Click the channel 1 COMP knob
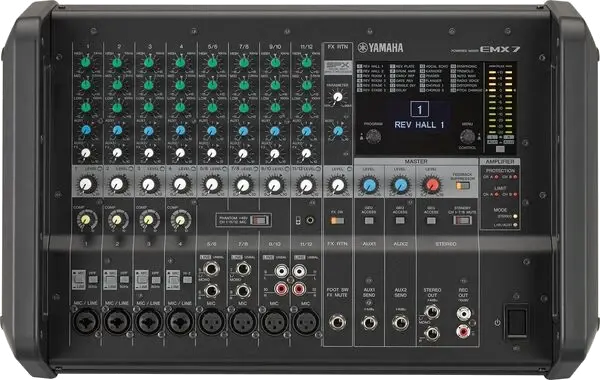 pos(86,220)
